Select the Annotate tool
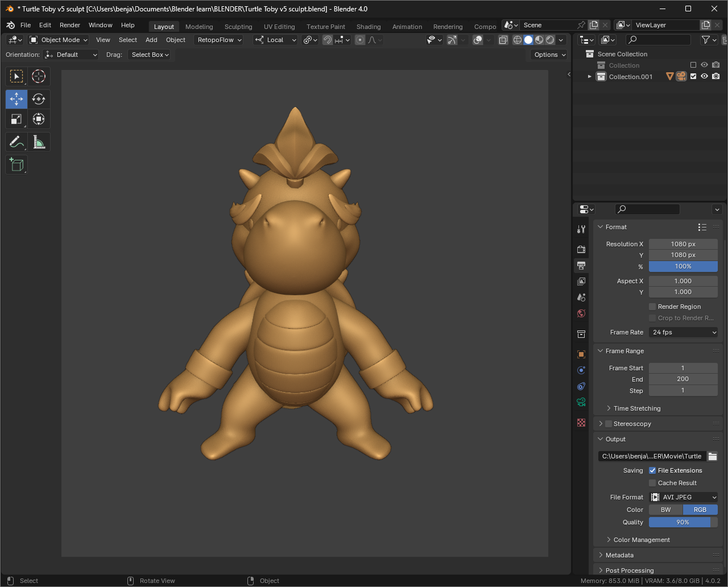 click(16, 142)
